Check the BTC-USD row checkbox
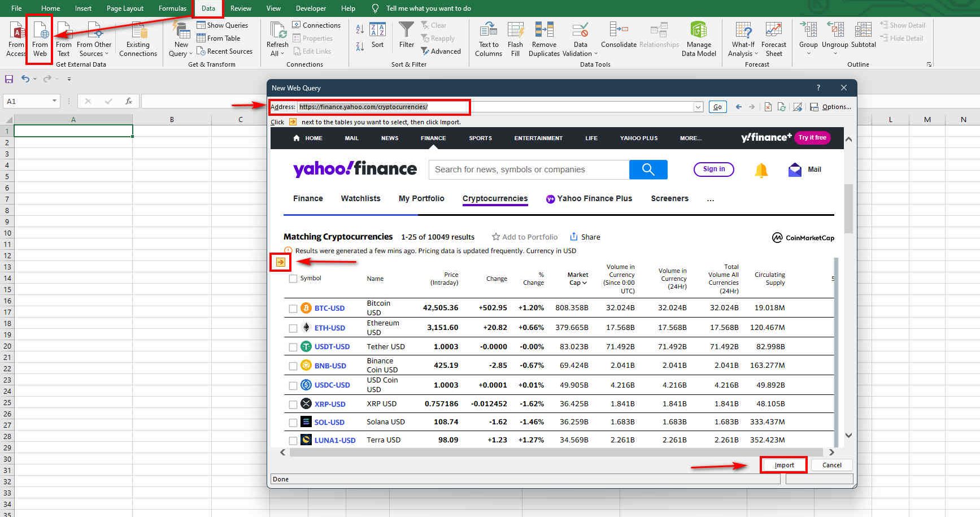The height and width of the screenshot is (517, 980). tap(293, 309)
